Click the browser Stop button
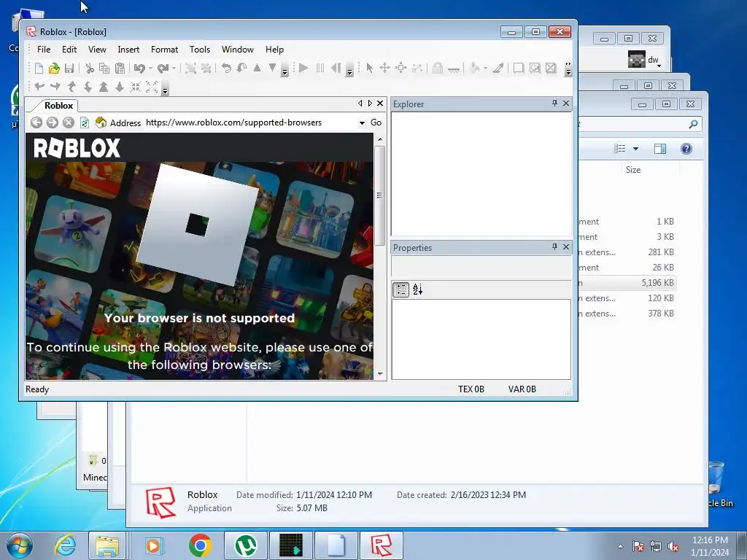747x560 pixels. coord(69,122)
